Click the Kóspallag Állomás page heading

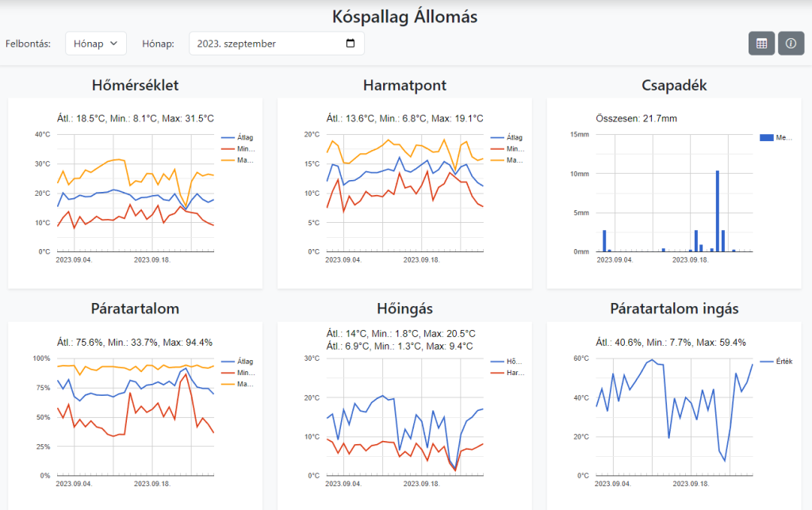pos(404,17)
